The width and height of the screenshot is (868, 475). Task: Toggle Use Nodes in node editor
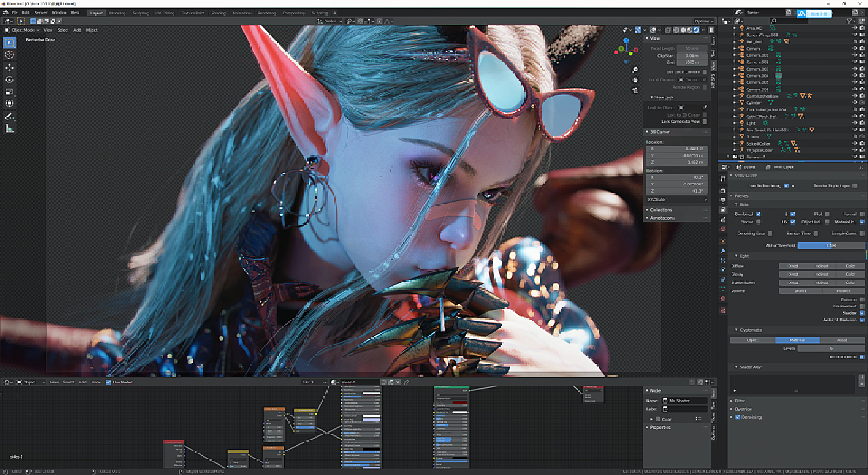tap(108, 382)
